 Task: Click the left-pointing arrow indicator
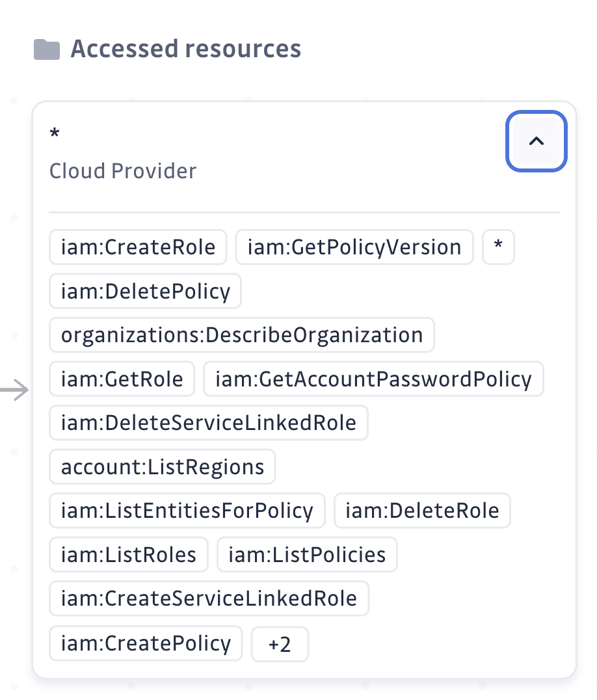[x=14, y=390]
